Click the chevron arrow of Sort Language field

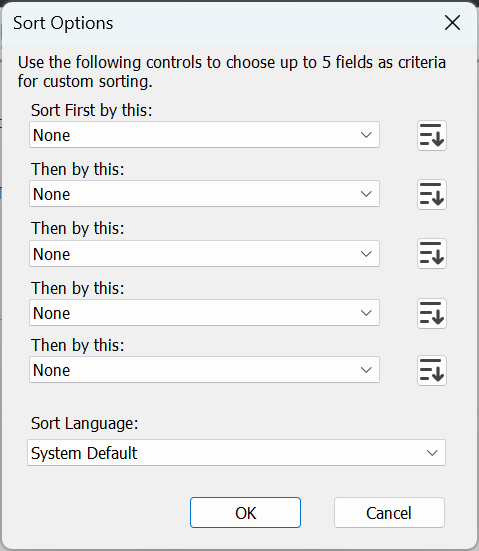[432, 453]
